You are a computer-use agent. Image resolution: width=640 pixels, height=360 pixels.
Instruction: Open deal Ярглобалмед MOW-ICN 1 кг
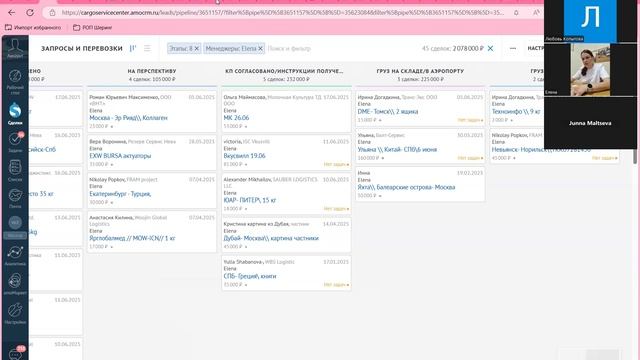click(x=132, y=238)
